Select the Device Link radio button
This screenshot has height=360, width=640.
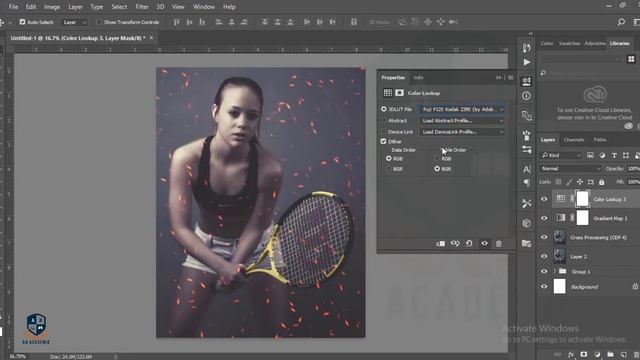point(384,132)
